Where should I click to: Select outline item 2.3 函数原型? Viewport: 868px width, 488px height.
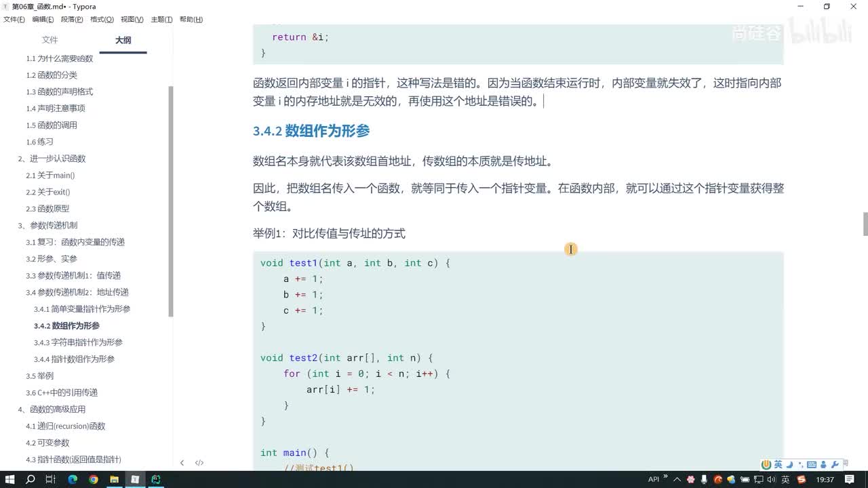tap(47, 209)
